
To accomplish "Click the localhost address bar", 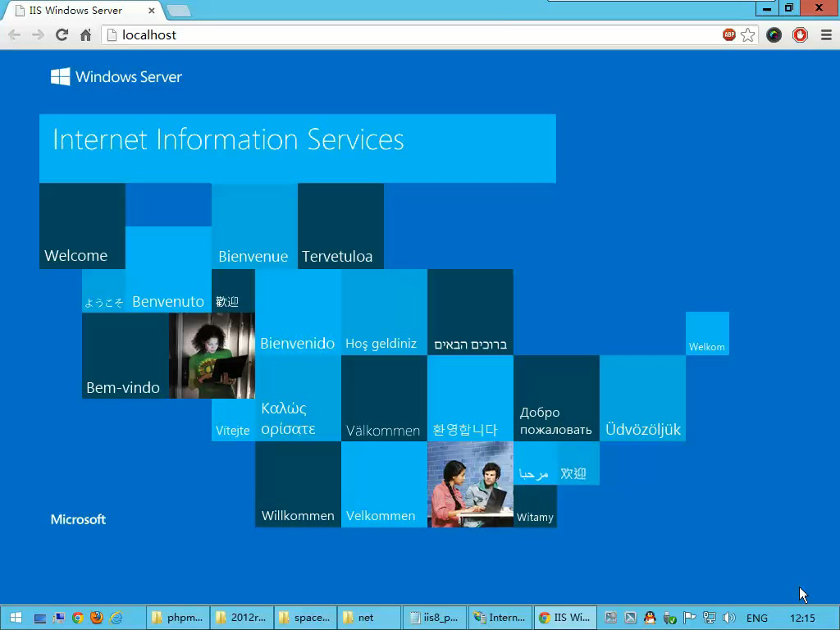I will [x=410, y=34].
